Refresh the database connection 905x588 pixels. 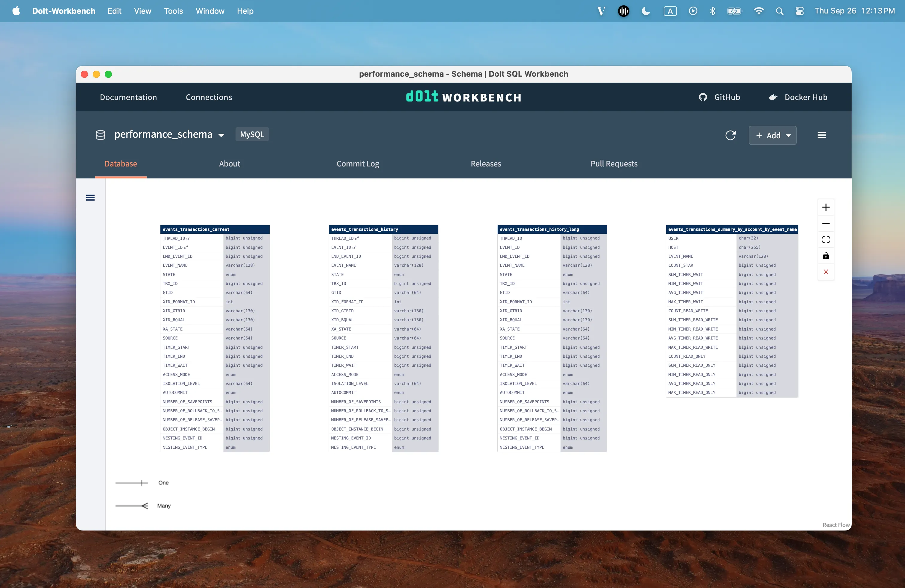click(x=730, y=135)
